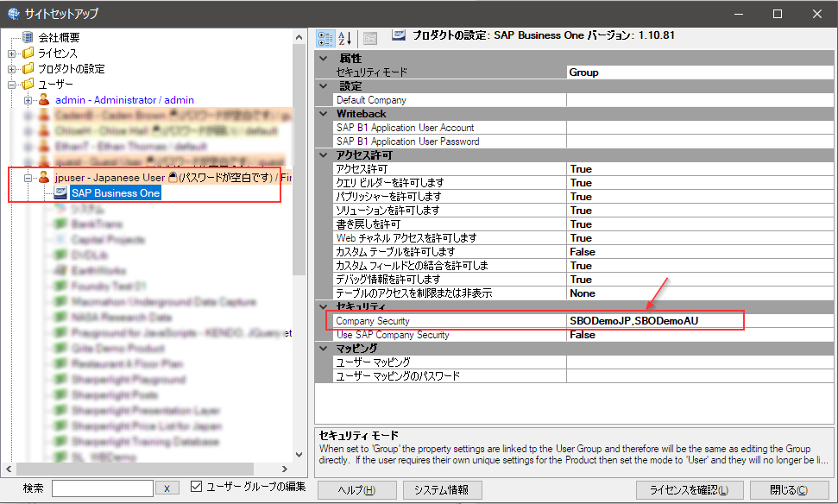
Task: Collapse the Writeback property category
Action: pos(324,114)
